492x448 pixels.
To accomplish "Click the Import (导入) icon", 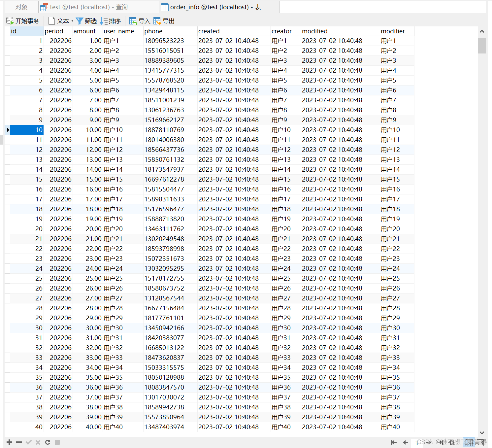I will [x=133, y=21].
